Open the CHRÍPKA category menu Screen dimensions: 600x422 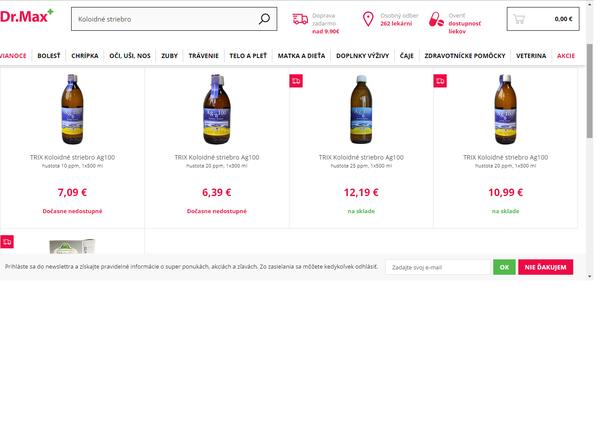85,56
